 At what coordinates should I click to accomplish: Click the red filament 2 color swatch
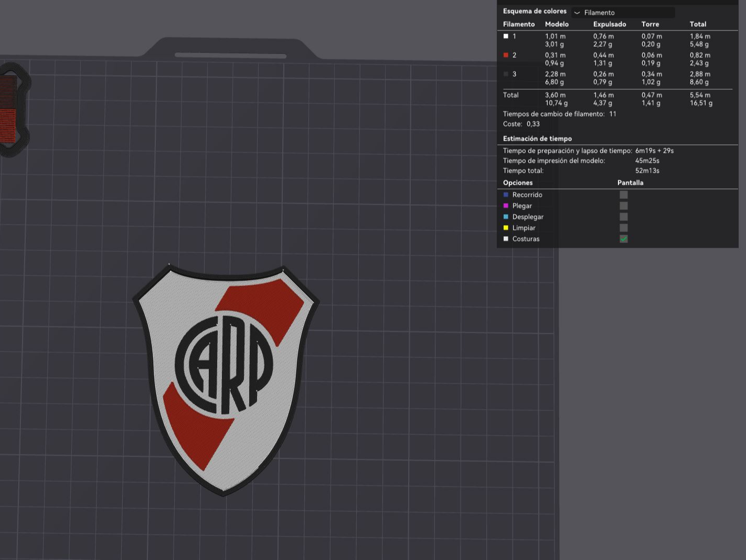coord(506,55)
